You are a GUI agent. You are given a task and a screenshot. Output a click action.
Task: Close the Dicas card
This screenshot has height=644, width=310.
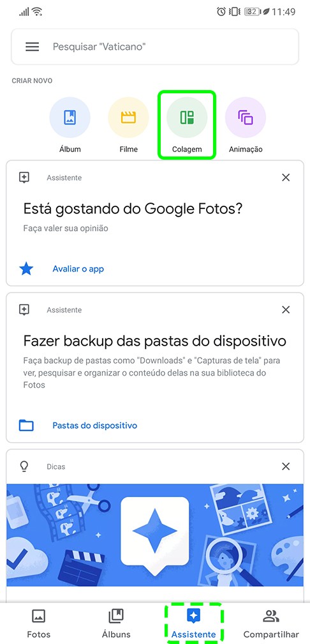coord(286,466)
